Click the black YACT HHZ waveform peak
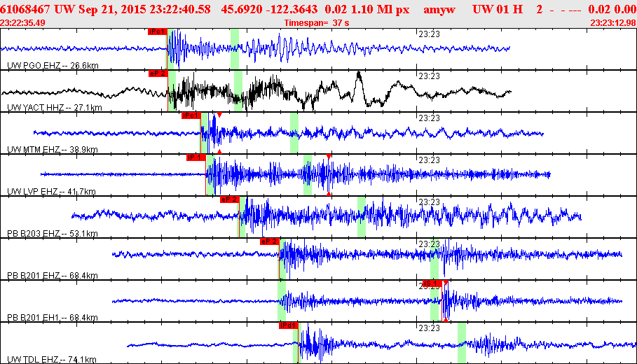 359,75
